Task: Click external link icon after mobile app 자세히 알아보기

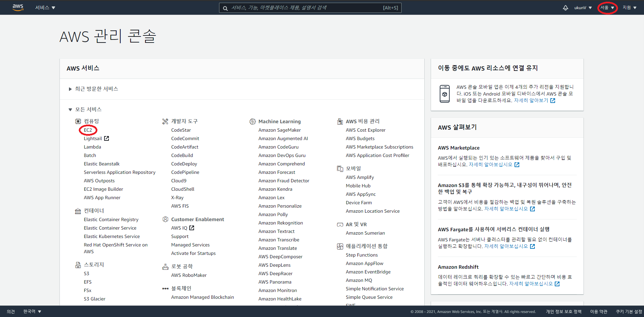Action: [x=553, y=101]
